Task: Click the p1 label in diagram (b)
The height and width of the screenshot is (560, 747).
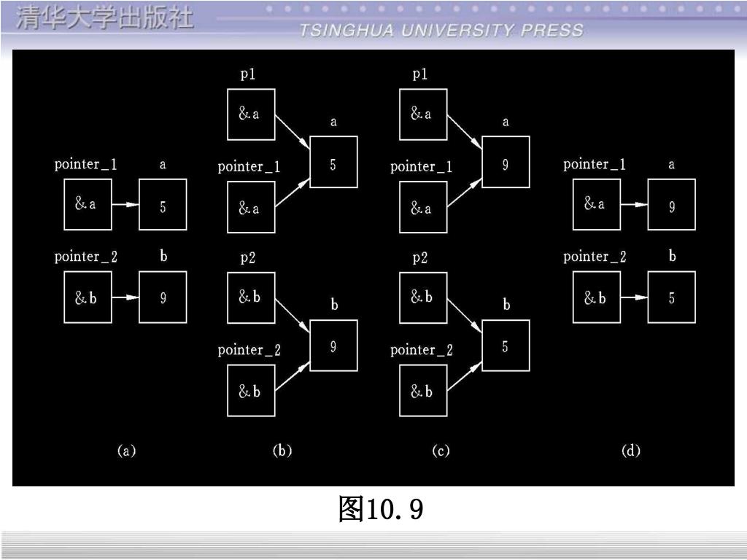Action: [248, 74]
